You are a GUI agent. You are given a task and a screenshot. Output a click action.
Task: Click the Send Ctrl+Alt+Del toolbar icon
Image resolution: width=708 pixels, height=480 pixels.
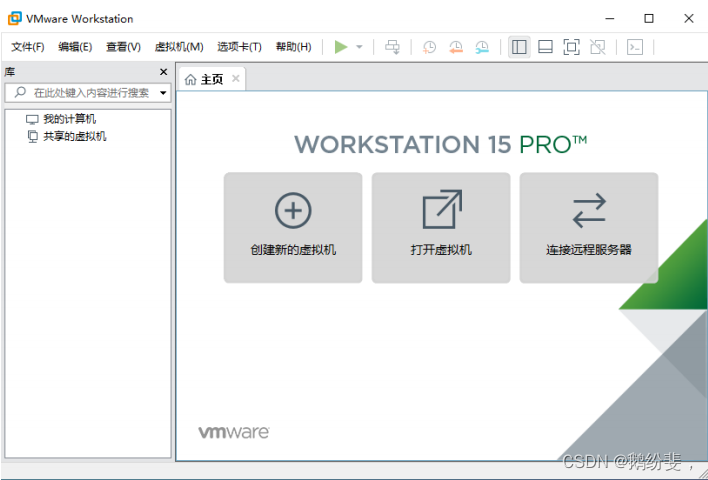[x=392, y=47]
